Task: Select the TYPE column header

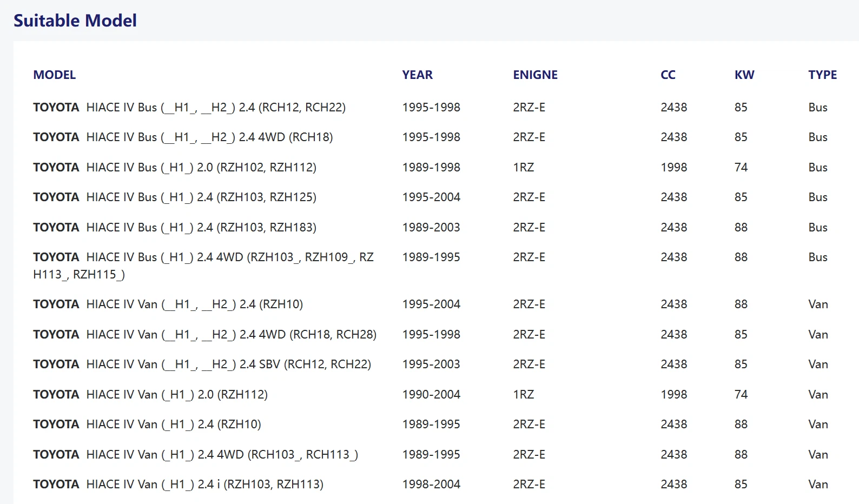Action: [823, 75]
